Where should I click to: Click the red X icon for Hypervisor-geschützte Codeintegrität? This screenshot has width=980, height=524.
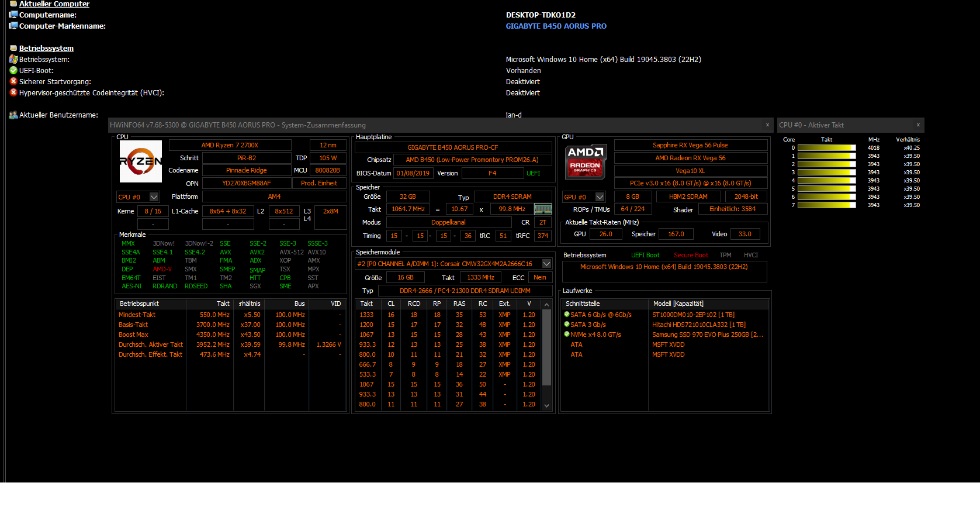tap(13, 92)
